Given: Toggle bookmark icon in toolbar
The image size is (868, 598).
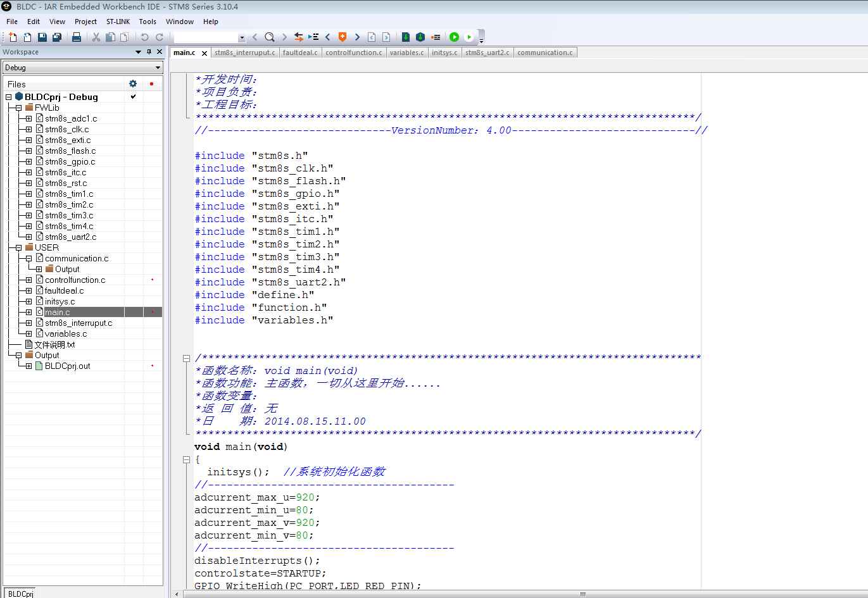Looking at the screenshot, I should coord(343,37).
